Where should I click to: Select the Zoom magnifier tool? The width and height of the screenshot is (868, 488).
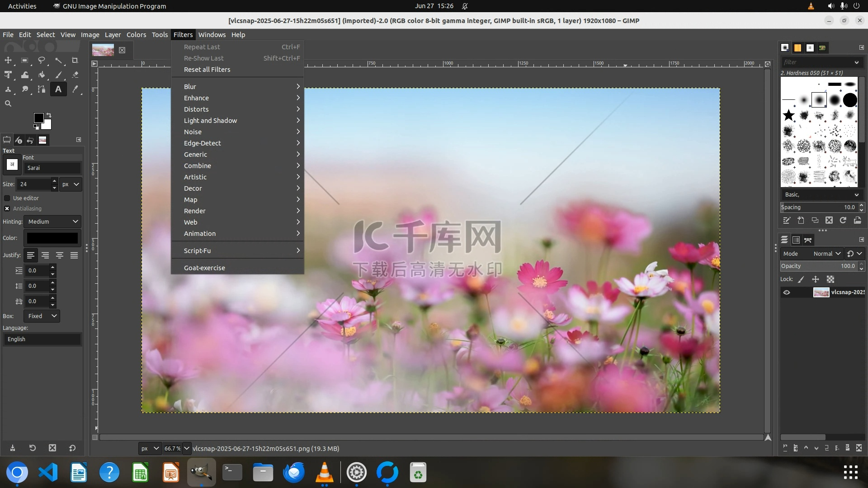pos(8,103)
